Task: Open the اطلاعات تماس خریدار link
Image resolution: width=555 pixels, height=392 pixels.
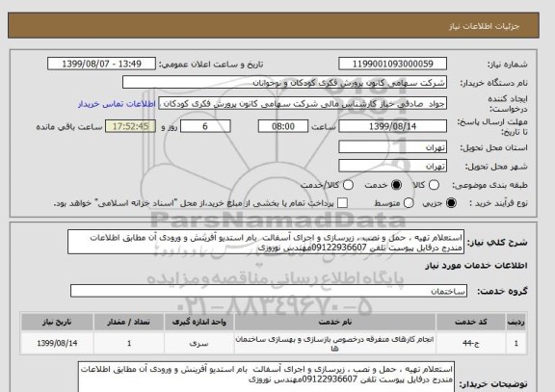Action: click(x=117, y=104)
